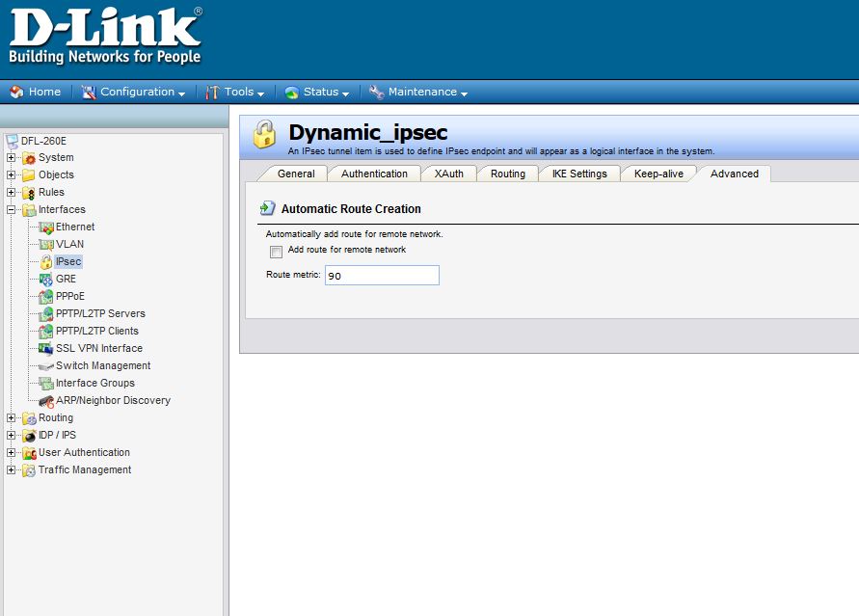Viewport: 859px width, 616px height.
Task: Expand the System tree node
Action: pos(12,157)
